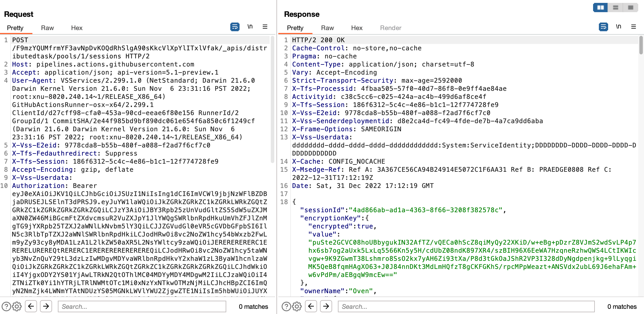Go to previous search match in Response
This screenshot has width=644, height=314.
pos(311,306)
